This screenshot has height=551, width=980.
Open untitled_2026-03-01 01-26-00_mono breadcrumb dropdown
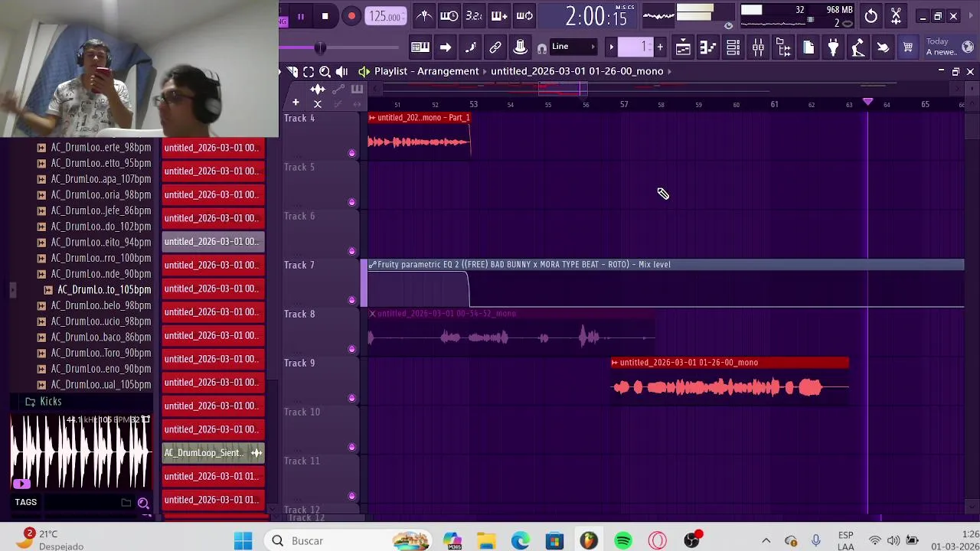pyautogui.click(x=582, y=71)
